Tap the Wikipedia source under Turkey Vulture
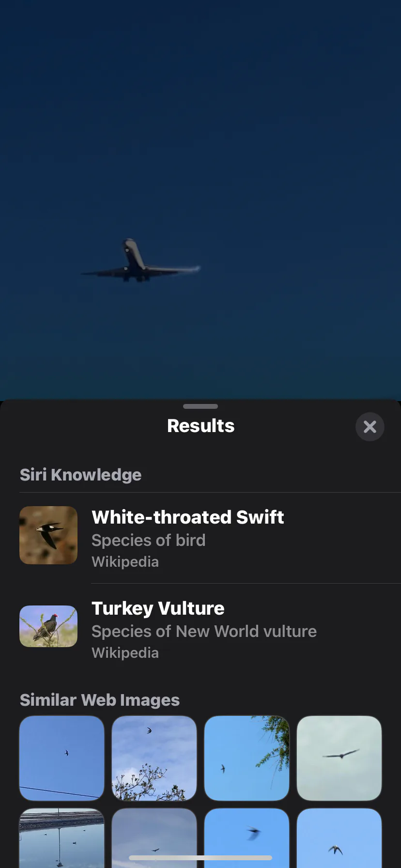Viewport: 401px width, 868px height. (125, 653)
